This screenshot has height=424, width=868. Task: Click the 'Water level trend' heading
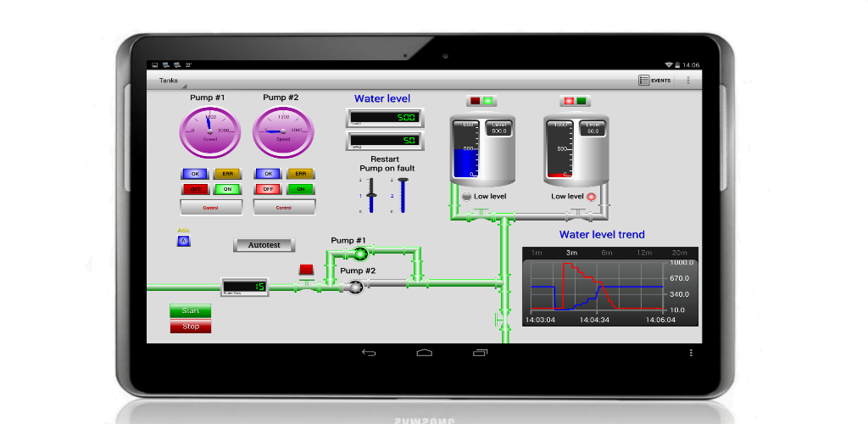coord(602,235)
